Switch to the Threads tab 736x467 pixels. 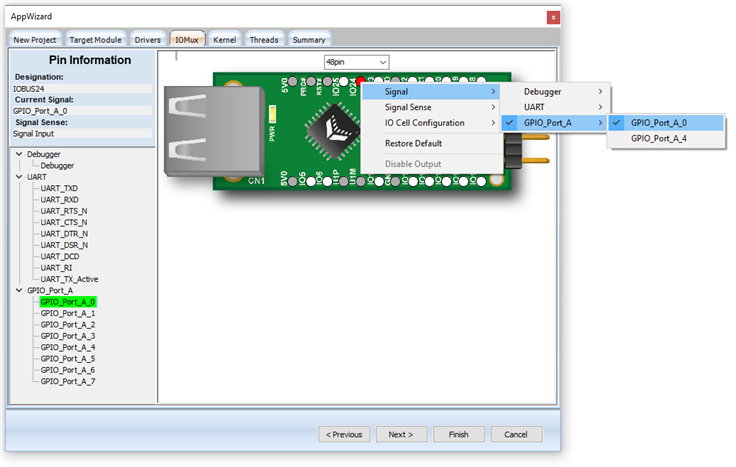click(x=264, y=40)
